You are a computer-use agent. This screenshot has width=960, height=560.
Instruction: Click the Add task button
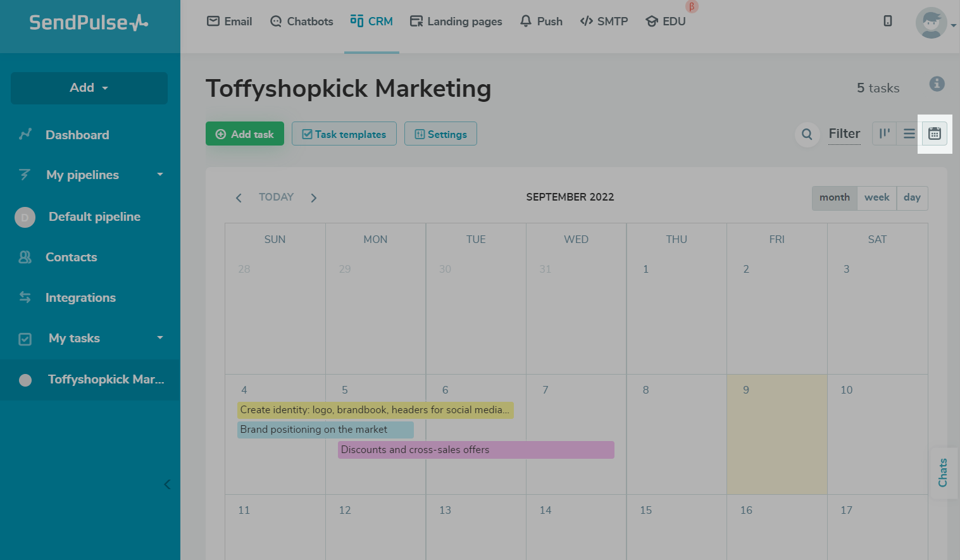pyautogui.click(x=245, y=134)
